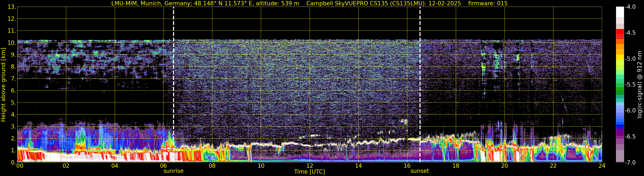Click the time tick label "00"
644x176 pixels.
[20, 166]
